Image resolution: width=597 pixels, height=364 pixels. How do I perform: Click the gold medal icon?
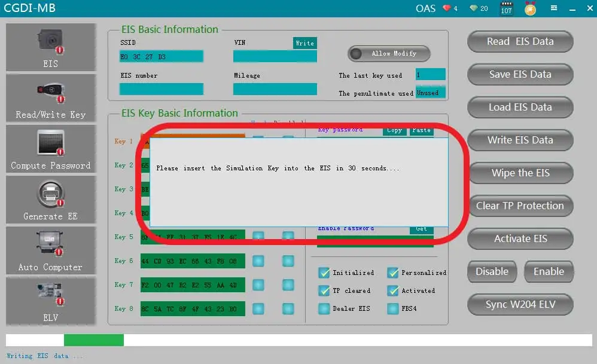click(530, 8)
